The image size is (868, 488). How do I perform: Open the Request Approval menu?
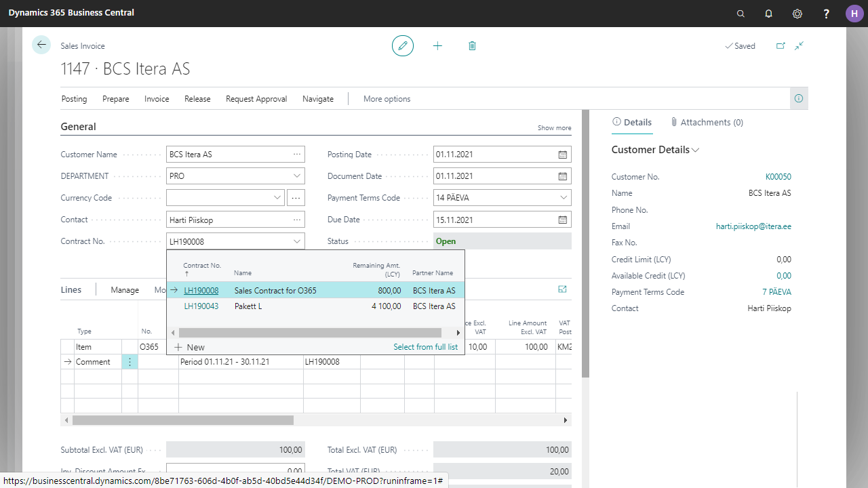(256, 99)
